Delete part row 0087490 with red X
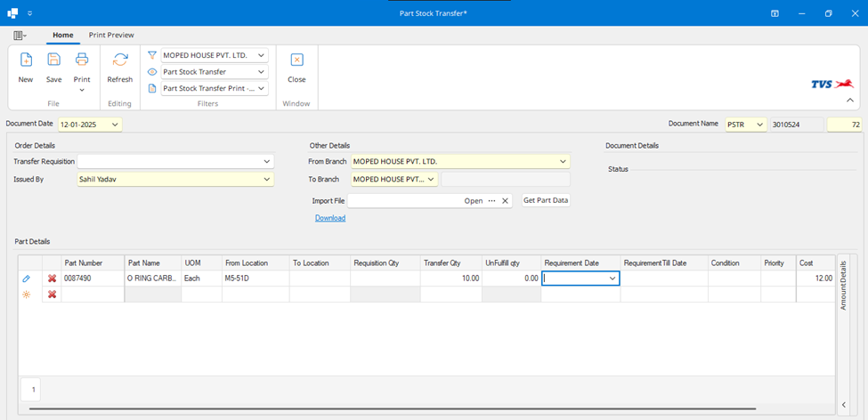This screenshot has width=868, height=420. [52, 279]
